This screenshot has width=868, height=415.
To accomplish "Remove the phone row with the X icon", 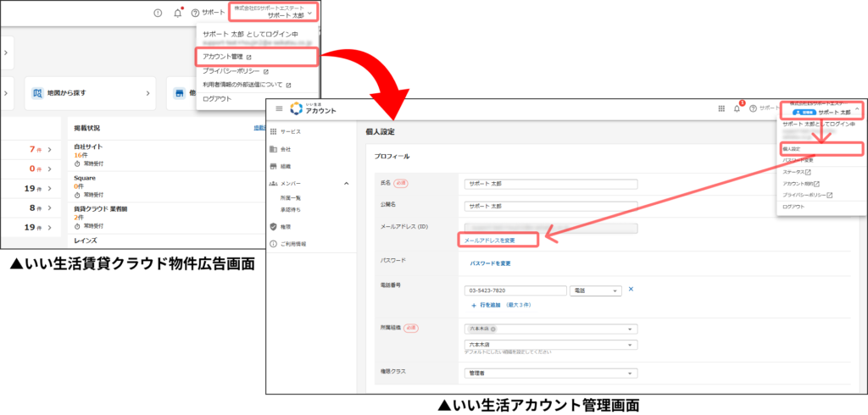I will (631, 289).
